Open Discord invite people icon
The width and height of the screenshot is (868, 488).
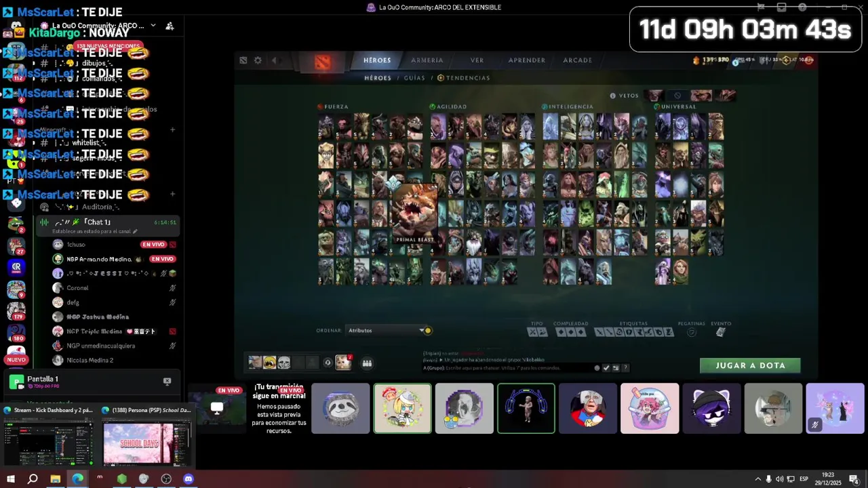170,26
